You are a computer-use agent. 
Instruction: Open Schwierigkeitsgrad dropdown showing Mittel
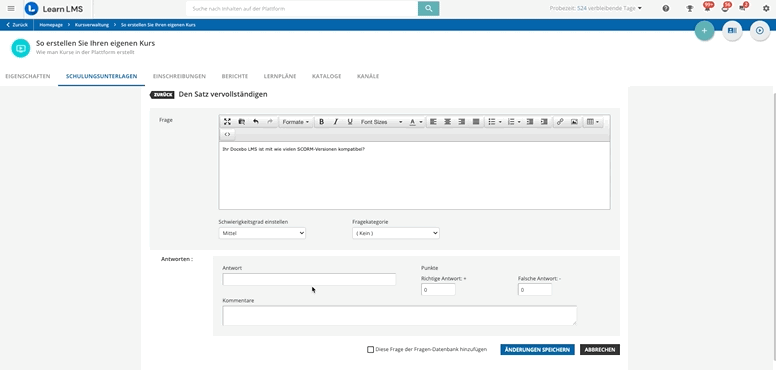[262, 233]
